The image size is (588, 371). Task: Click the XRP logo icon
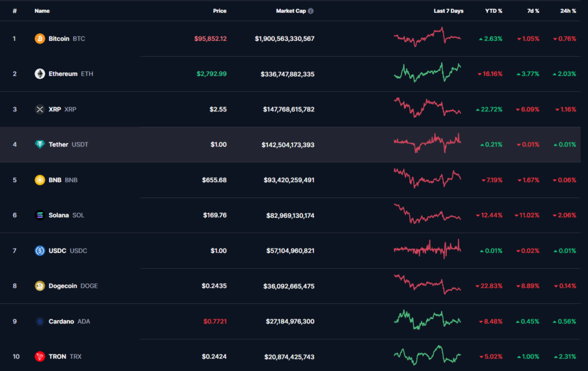40,109
